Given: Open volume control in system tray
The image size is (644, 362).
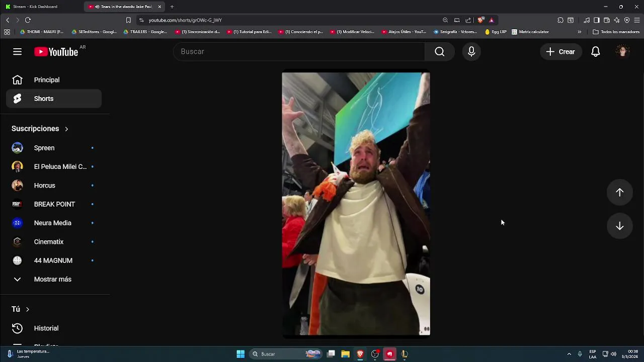Looking at the screenshot, I should (613, 354).
